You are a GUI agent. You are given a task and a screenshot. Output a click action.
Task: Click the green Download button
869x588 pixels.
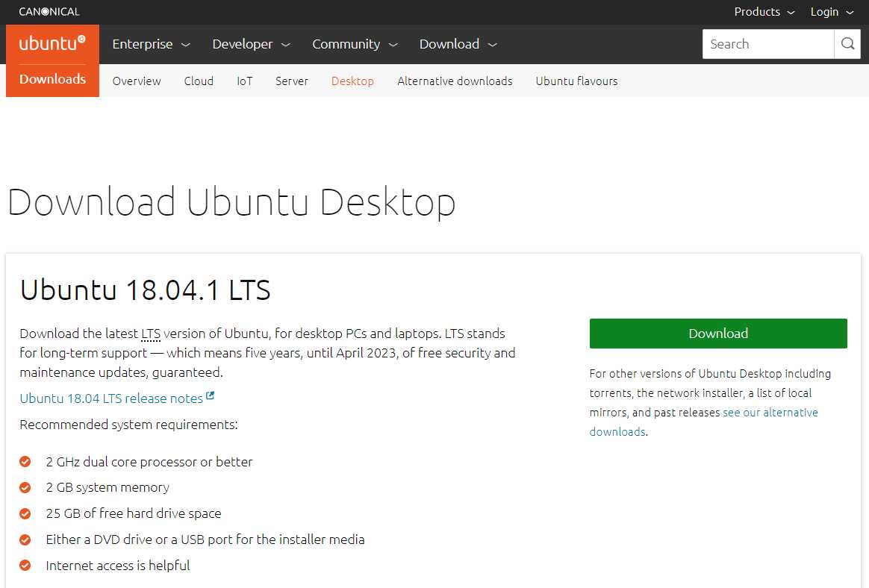tap(718, 334)
